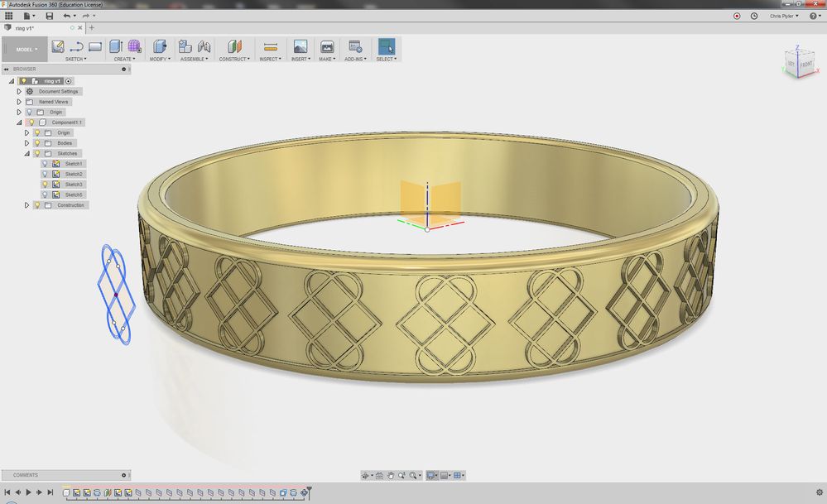Screen dimensions: 827x504
Task: Click the FRONT face of ViewCube
Action: [x=805, y=65]
